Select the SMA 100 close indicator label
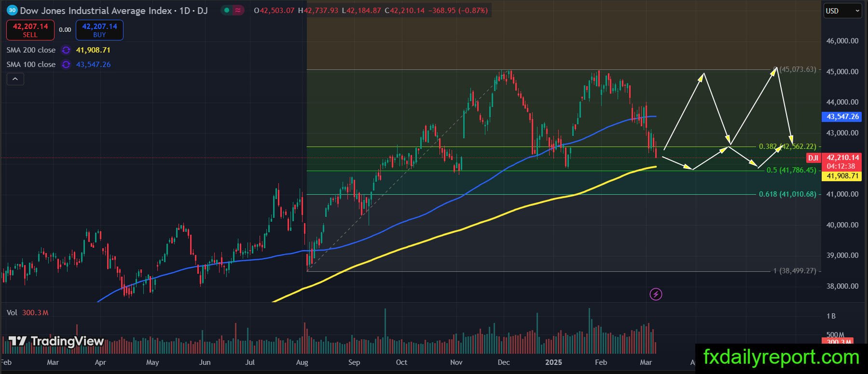This screenshot has width=868, height=374. [31, 65]
